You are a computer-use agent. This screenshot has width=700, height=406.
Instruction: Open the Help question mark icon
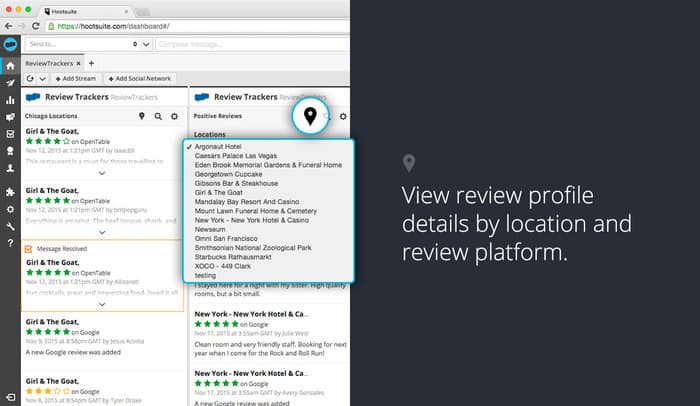[x=10, y=243]
